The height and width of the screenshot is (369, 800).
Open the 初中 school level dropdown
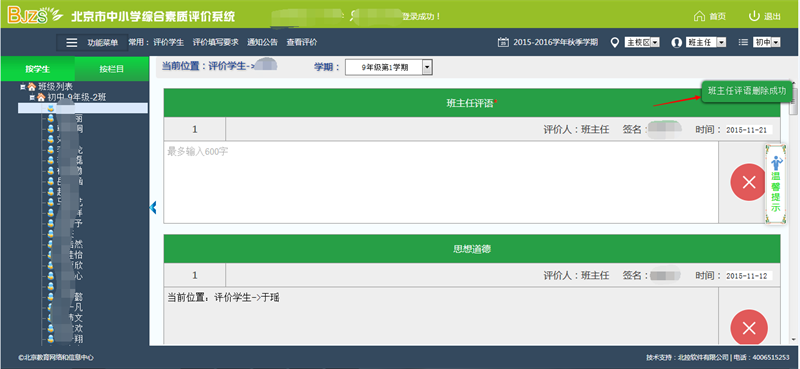[767, 42]
